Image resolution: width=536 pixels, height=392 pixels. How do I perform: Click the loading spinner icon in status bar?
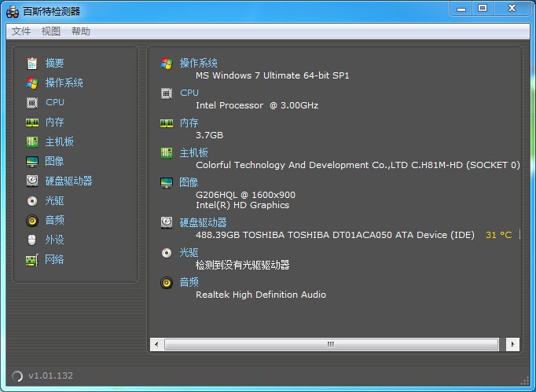[x=17, y=376]
